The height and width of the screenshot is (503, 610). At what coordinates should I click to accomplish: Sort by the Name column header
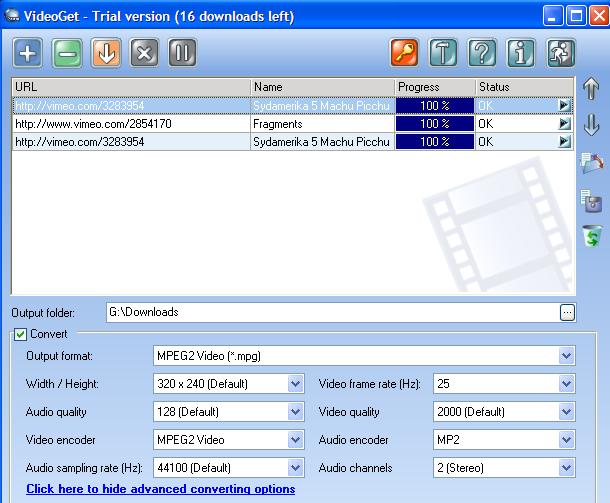(323, 87)
